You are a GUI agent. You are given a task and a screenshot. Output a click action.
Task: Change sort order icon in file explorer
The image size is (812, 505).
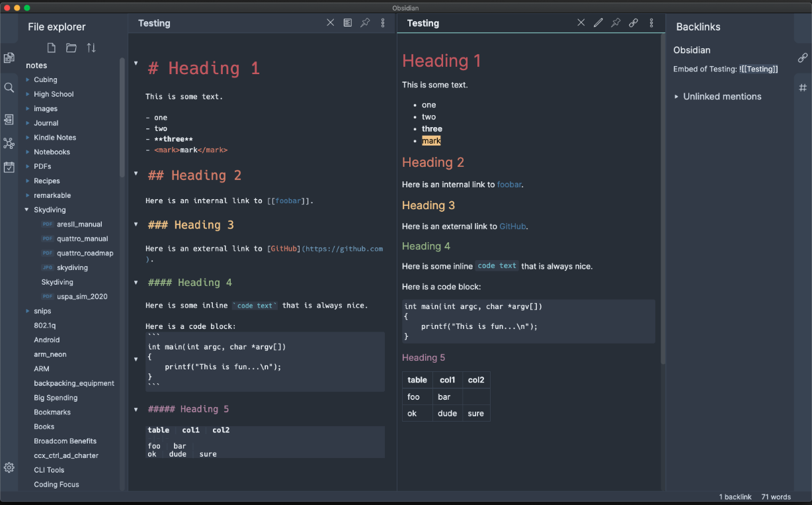(x=91, y=48)
